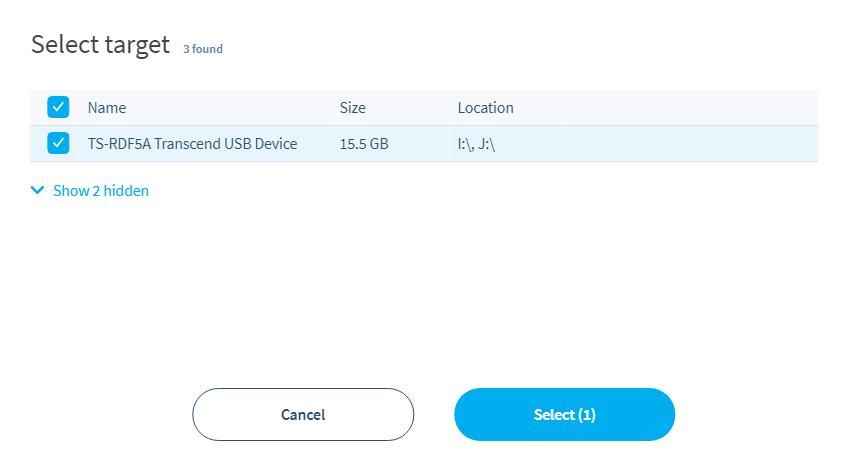This screenshot has height=459, width=850.
Task: Click the 3 found count label
Action: (x=203, y=49)
